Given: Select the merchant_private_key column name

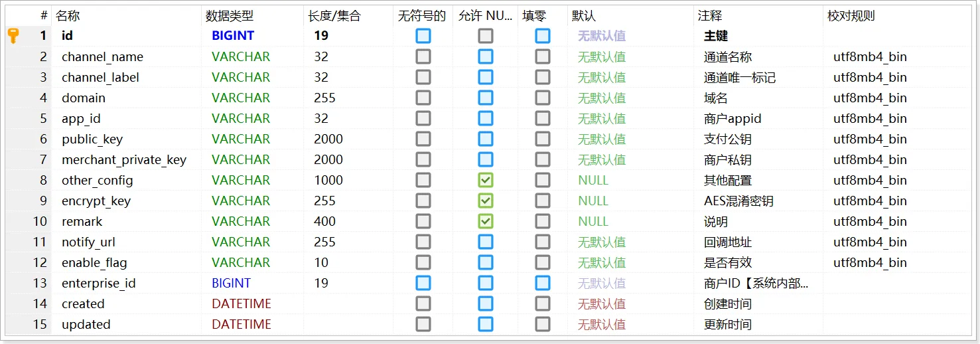Looking at the screenshot, I should (124, 159).
